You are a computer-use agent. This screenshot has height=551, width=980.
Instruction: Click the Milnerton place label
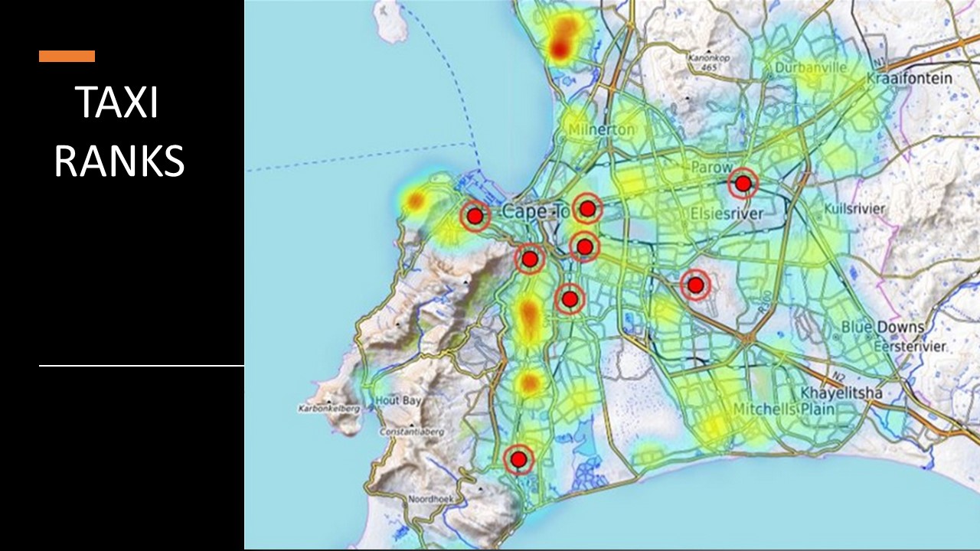(x=601, y=130)
